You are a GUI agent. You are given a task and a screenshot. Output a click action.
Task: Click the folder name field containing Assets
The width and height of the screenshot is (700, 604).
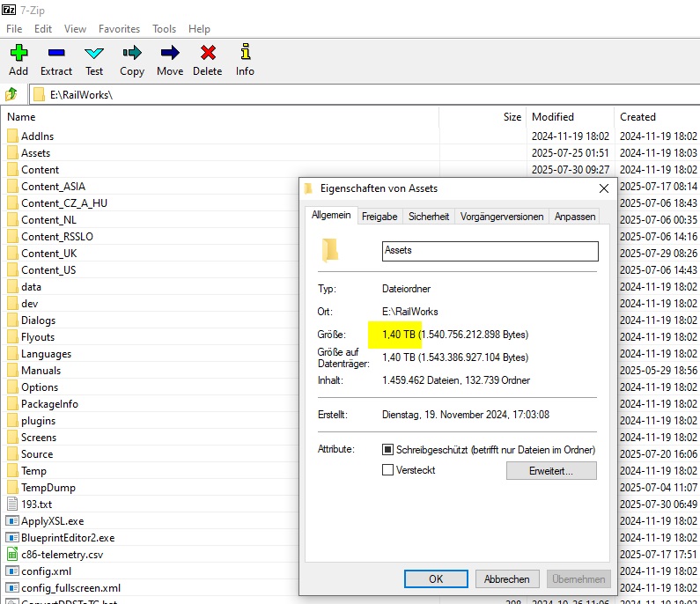tap(490, 251)
